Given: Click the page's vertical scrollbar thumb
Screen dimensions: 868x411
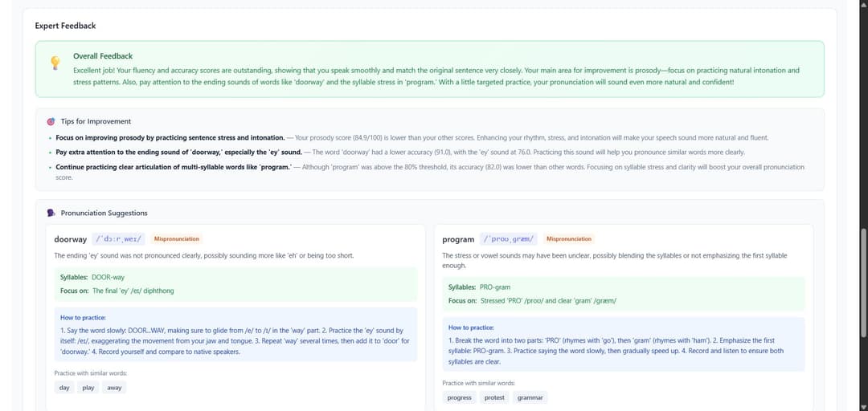Looking at the screenshot, I should [863, 282].
